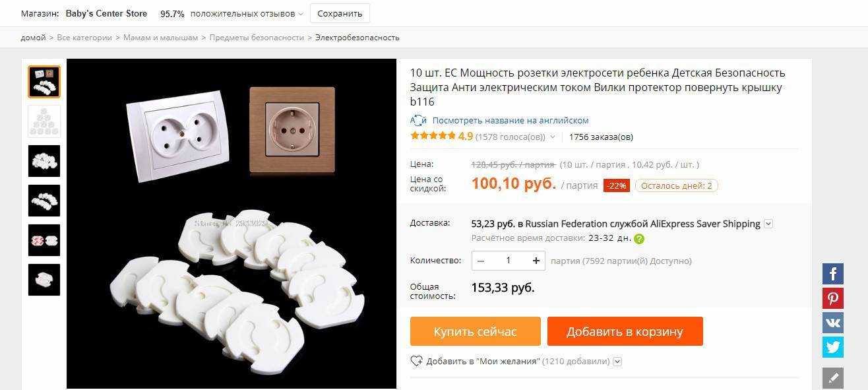Click the Купить сейчас button
This screenshot has width=868, height=390.
pos(476,331)
